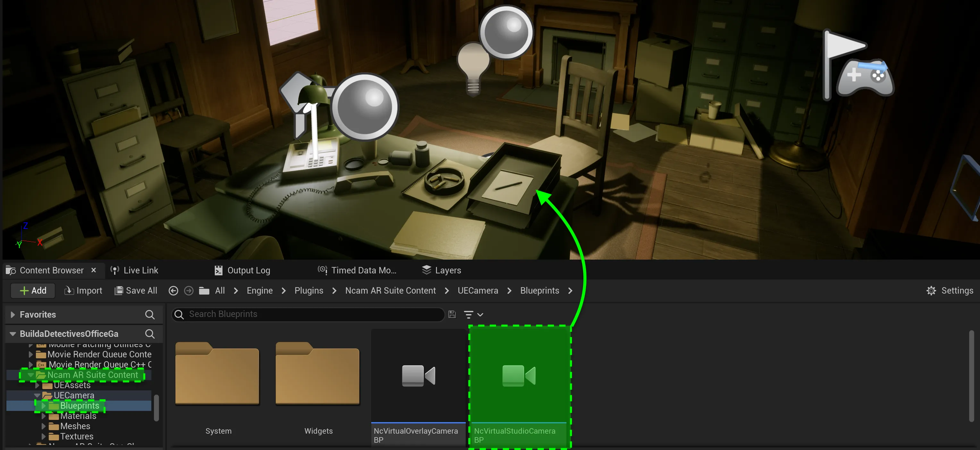Open dropdown arrow after UECamera breadcrumb
This screenshot has height=450, width=980.
coord(509,291)
